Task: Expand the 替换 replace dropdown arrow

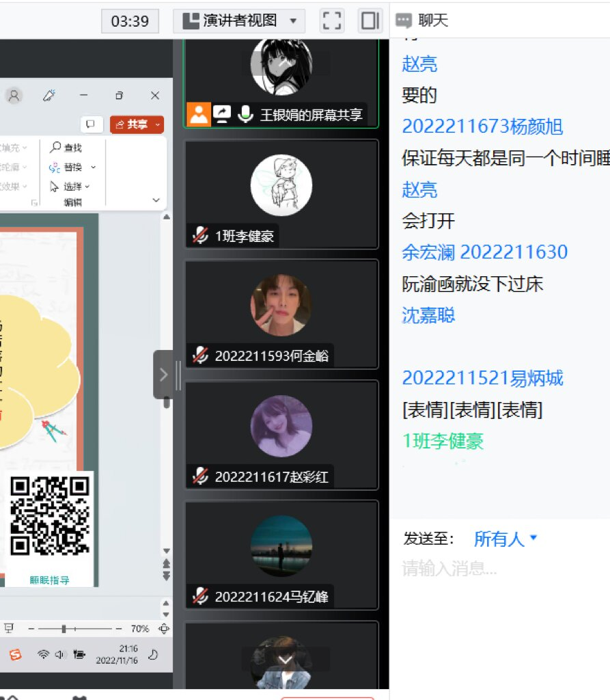Action: [x=94, y=167]
